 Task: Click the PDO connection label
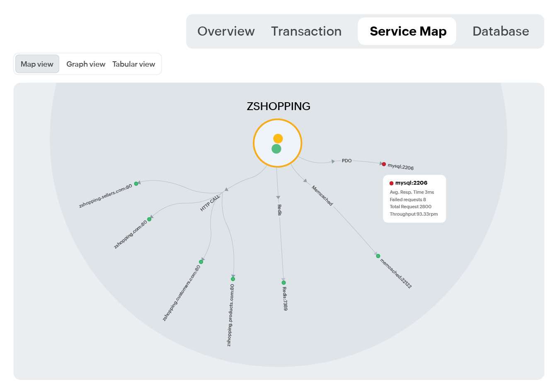pos(346,161)
